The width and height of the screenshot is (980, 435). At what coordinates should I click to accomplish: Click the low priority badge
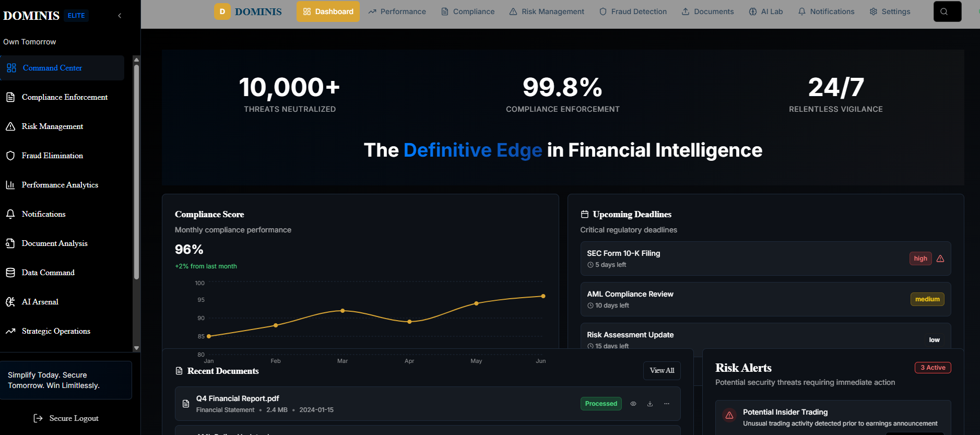934,340
